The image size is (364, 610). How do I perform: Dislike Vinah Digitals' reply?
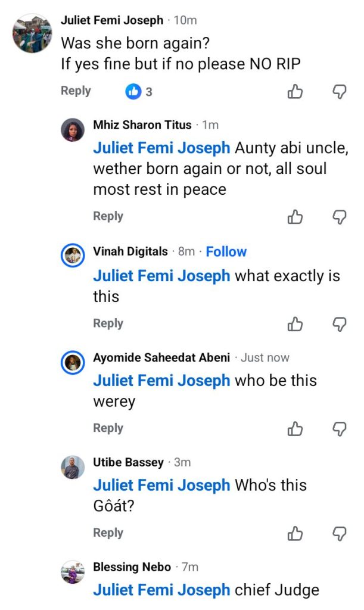point(339,324)
